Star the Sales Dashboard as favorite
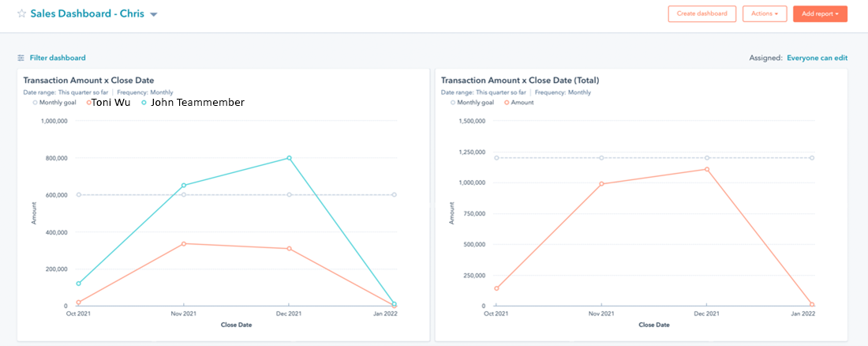Viewport: 868px width, 346px height. pos(21,14)
